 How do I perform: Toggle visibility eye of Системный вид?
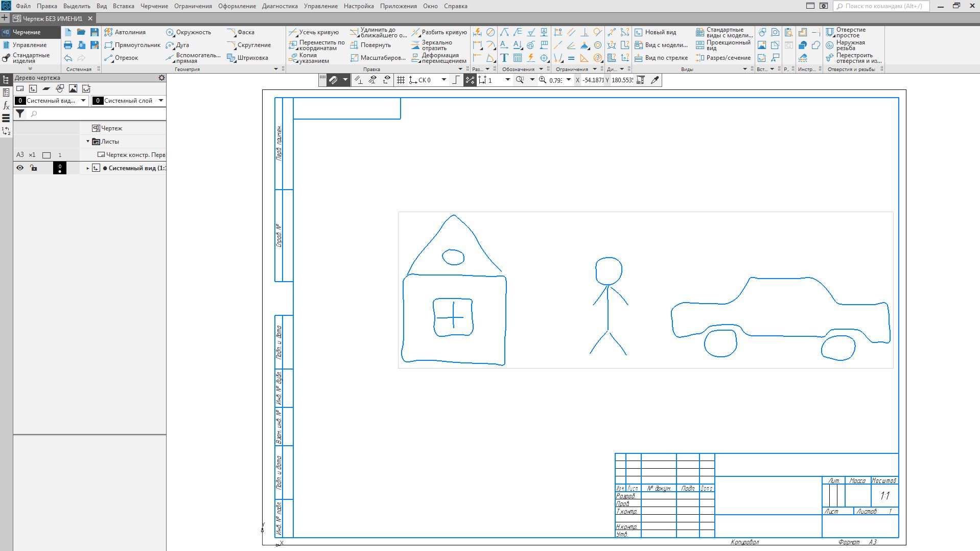[x=20, y=168]
